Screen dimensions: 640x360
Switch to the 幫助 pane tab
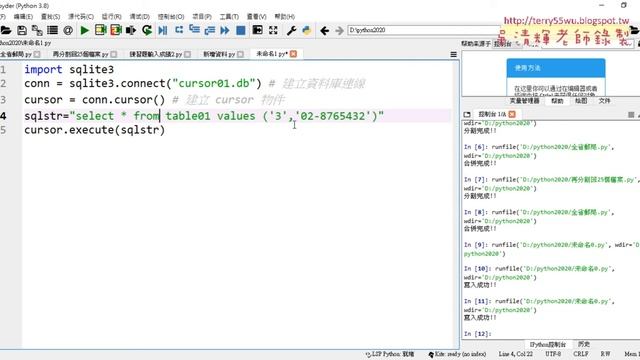coord(557,101)
